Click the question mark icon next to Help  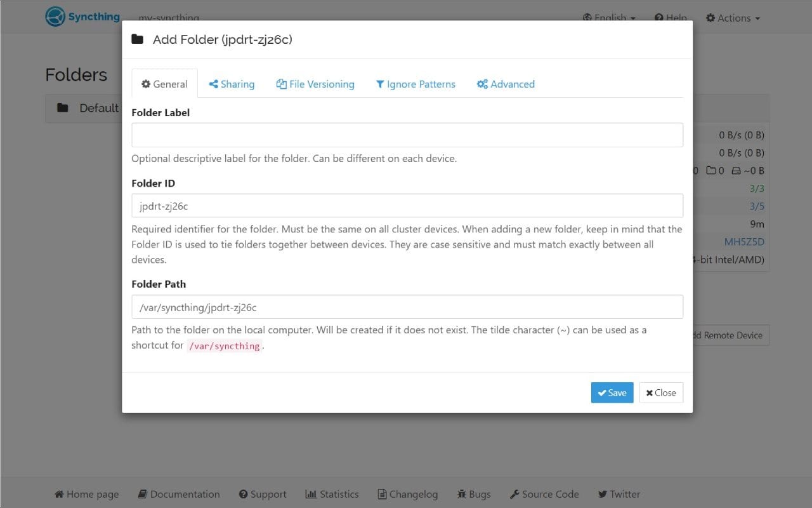pos(658,18)
